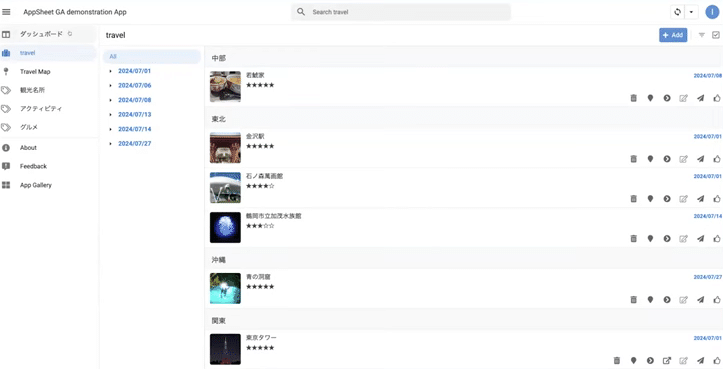Toggle multi-select checkbox icon in header

pos(716,35)
